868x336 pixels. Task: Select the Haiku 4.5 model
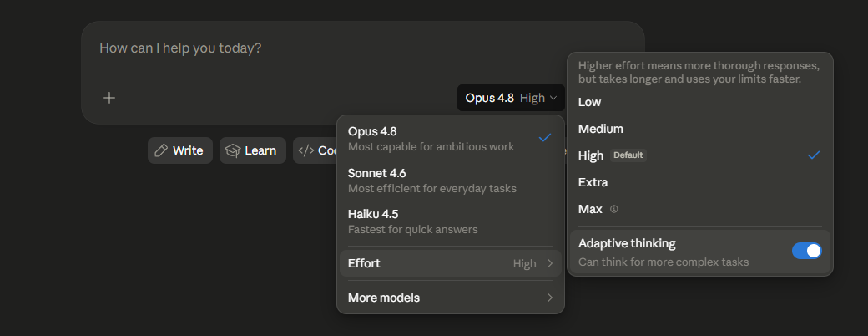(x=450, y=221)
